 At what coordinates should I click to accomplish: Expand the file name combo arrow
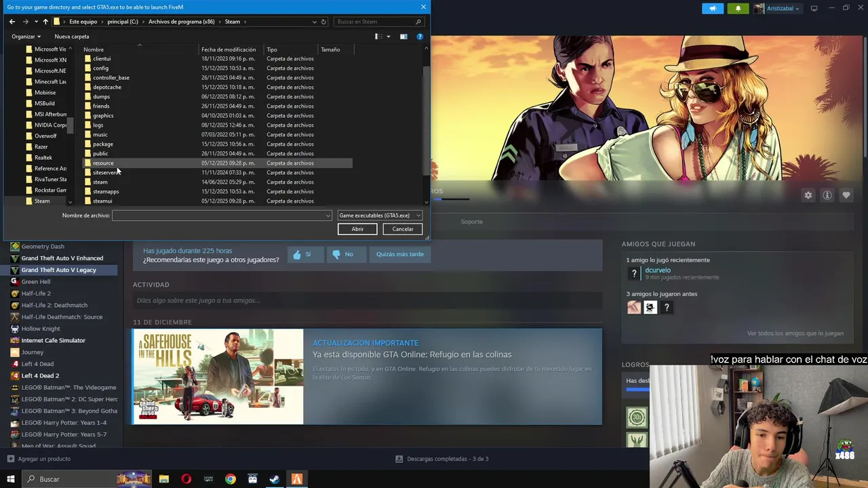[x=328, y=216]
